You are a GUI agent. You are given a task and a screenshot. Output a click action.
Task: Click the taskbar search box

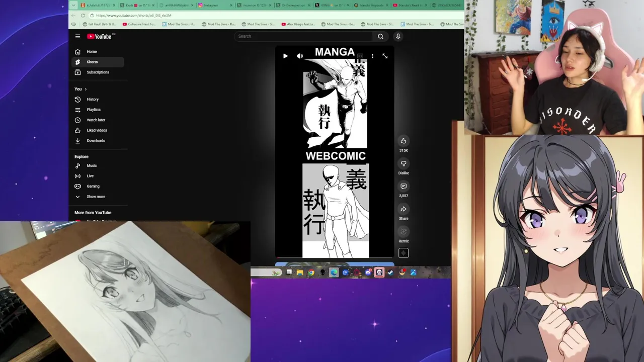(266, 273)
